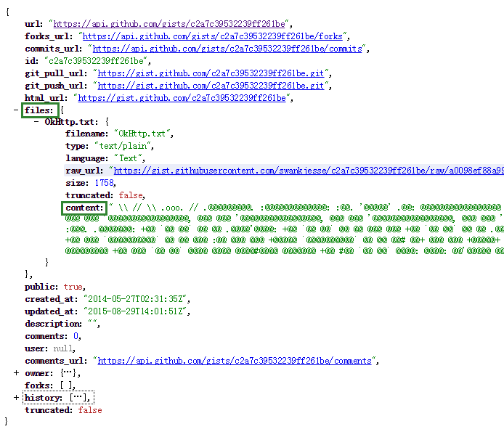
Task: Open the url link to api.github.com gist
Action: click(169, 24)
